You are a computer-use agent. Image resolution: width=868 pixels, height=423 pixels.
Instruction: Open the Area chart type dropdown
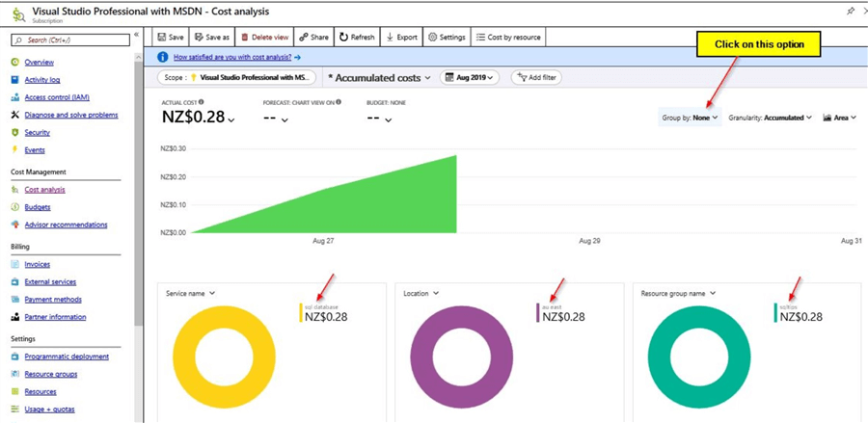point(840,118)
